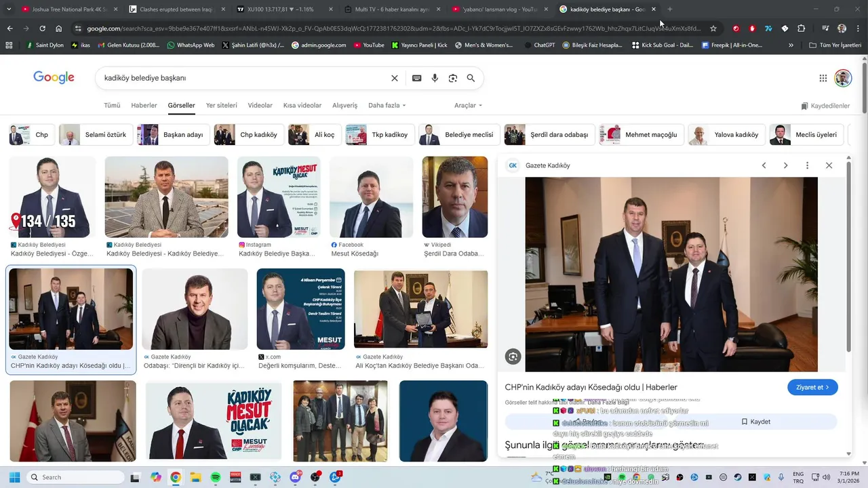This screenshot has height=488, width=868.
Task: Show previous image in the preview panel
Action: (x=764, y=165)
